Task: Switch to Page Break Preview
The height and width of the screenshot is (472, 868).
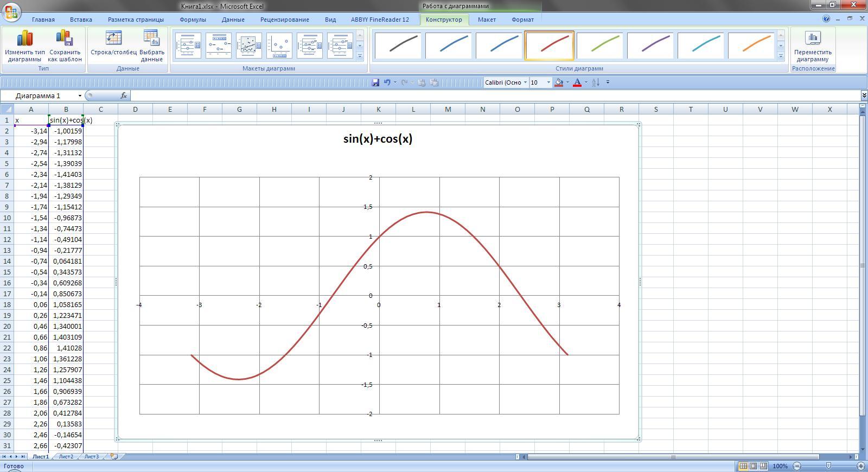Action: tap(763, 466)
